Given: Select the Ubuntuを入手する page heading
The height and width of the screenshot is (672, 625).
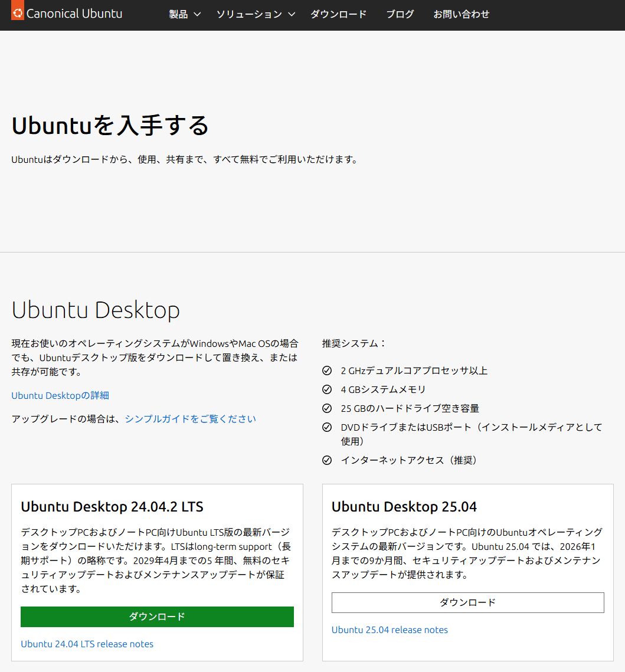Looking at the screenshot, I should (x=110, y=126).
